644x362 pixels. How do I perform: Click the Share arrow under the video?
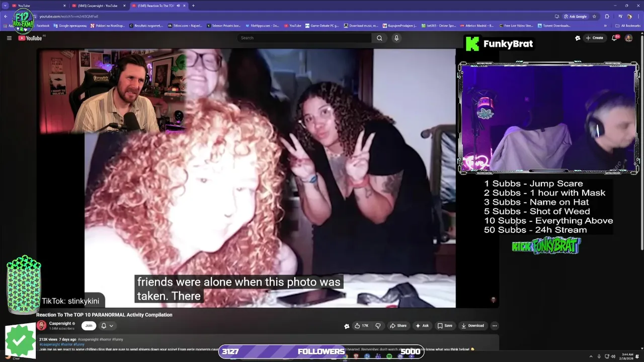pos(392,325)
